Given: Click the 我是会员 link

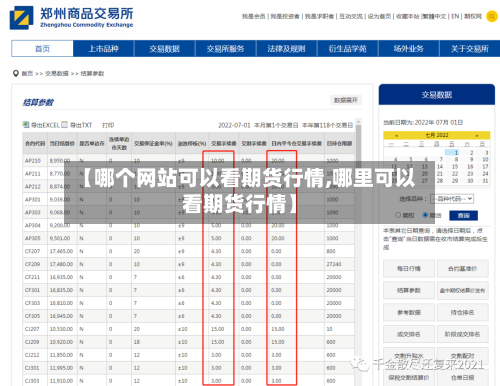Looking at the screenshot, I should tap(254, 16).
